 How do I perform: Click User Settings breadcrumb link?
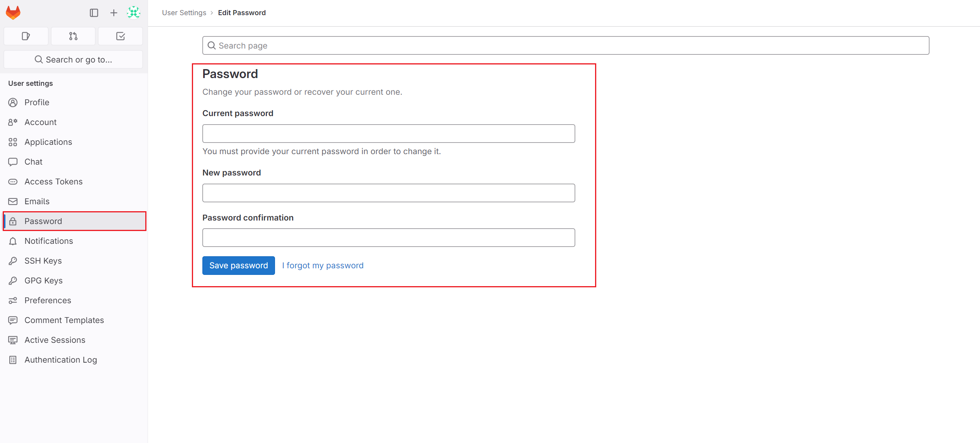(x=184, y=12)
